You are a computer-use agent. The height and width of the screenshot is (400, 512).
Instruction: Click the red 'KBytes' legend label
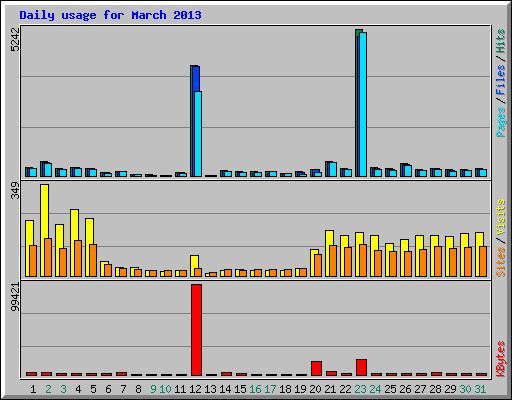pos(501,359)
